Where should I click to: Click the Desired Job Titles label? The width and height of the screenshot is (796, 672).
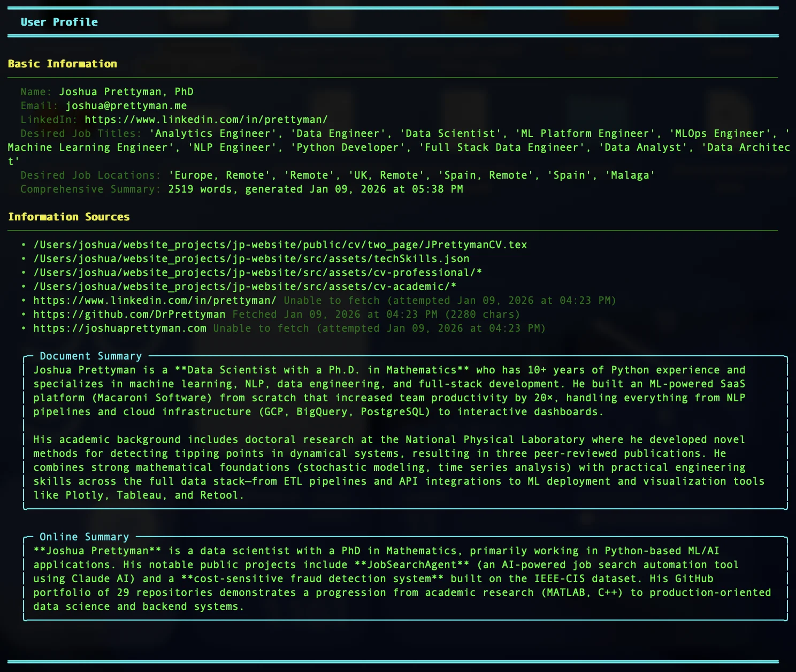click(81, 134)
